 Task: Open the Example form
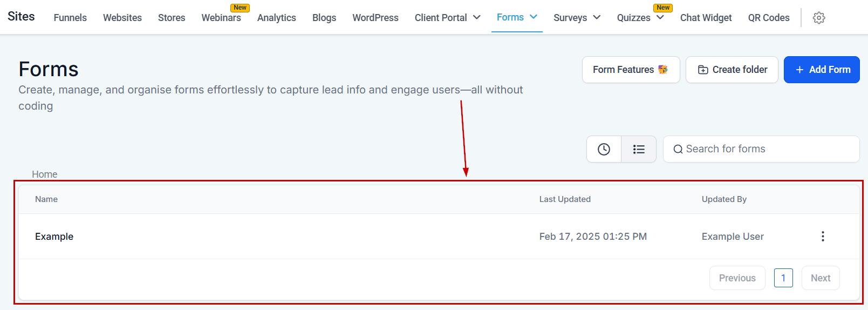54,237
